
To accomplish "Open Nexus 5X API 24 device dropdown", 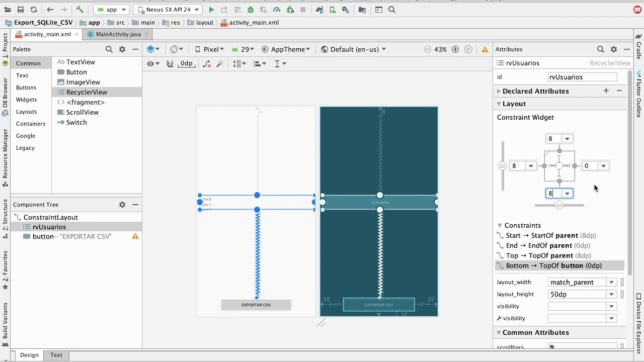I will pos(169,10).
